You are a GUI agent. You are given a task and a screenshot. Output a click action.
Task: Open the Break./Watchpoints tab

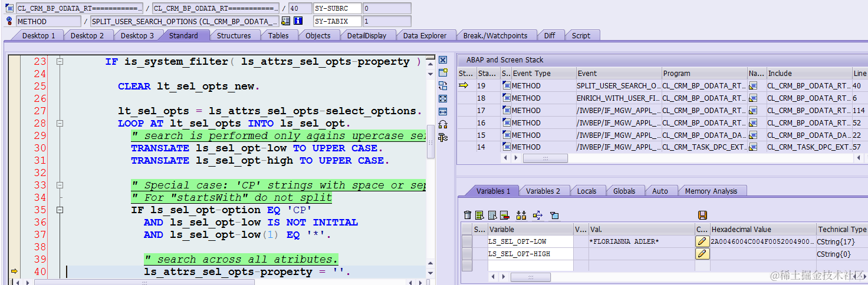coord(495,36)
